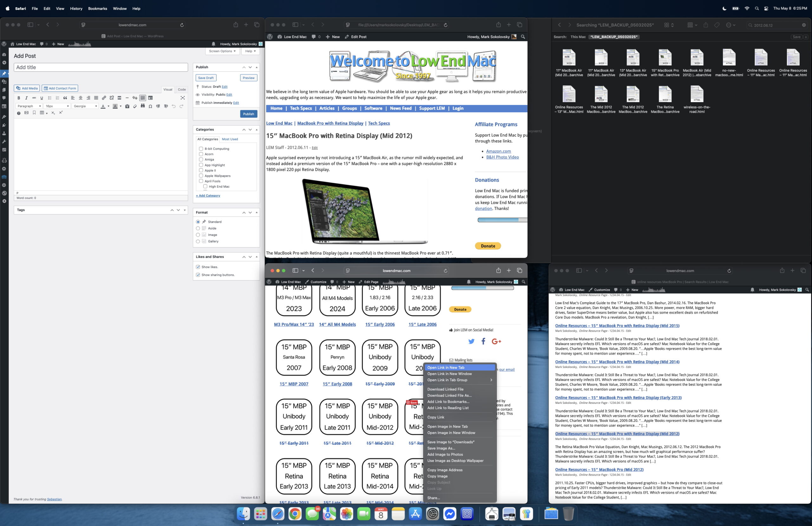Open Online Resources 15″ MacBook Pro (Mid 2012) link
This screenshot has width=812, height=526.
pyautogui.click(x=599, y=469)
